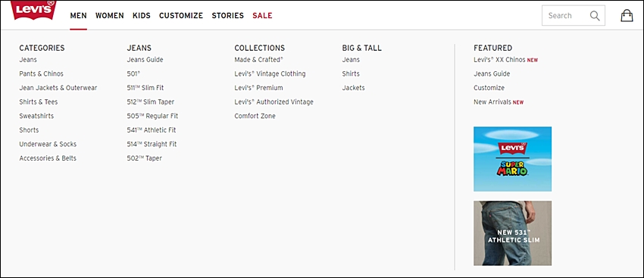644x278 pixels.
Task: Open the shopping bag icon
Action: (627, 16)
